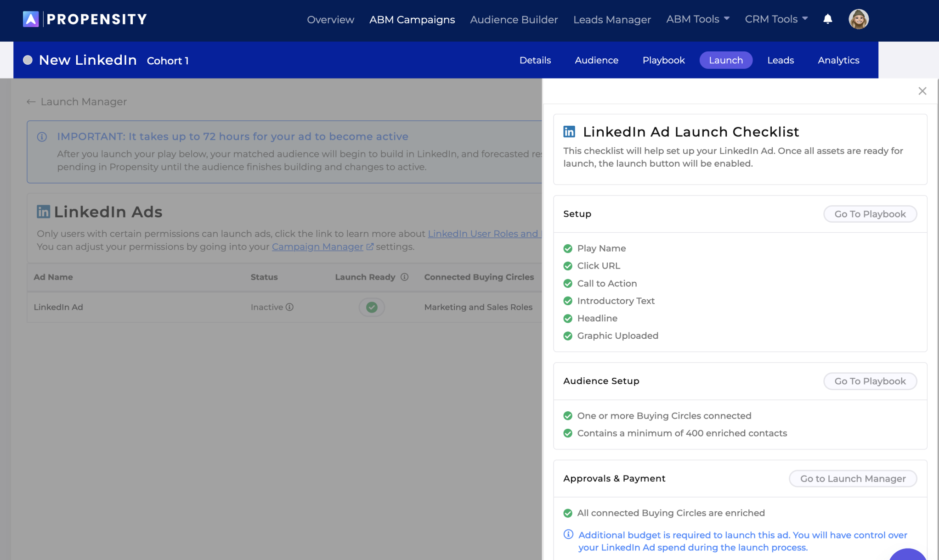Click the Inactive status info icon
939x560 pixels.
289,307
